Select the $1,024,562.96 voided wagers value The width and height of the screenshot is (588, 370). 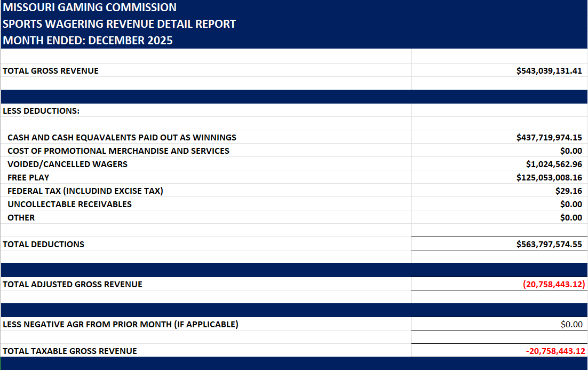553,164
